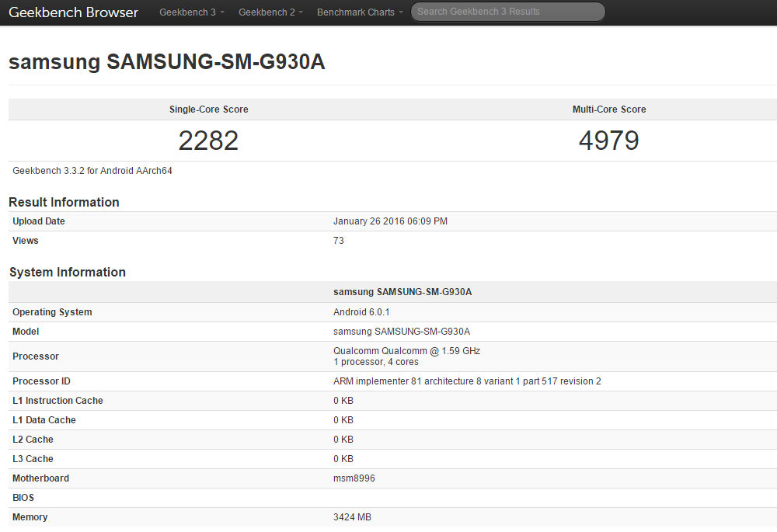Image resolution: width=777 pixels, height=532 pixels.
Task: Click the Processor ID row label
Action: [x=42, y=381]
